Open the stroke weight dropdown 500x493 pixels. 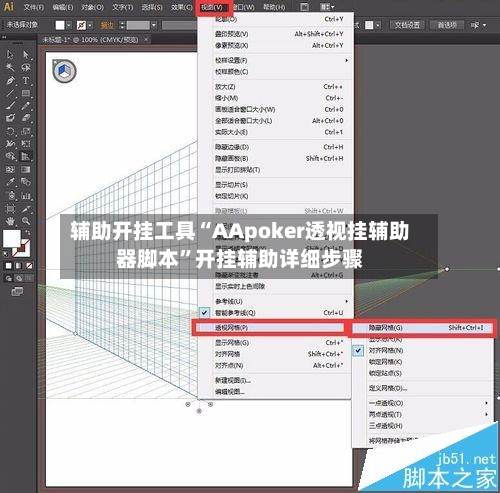(154, 25)
